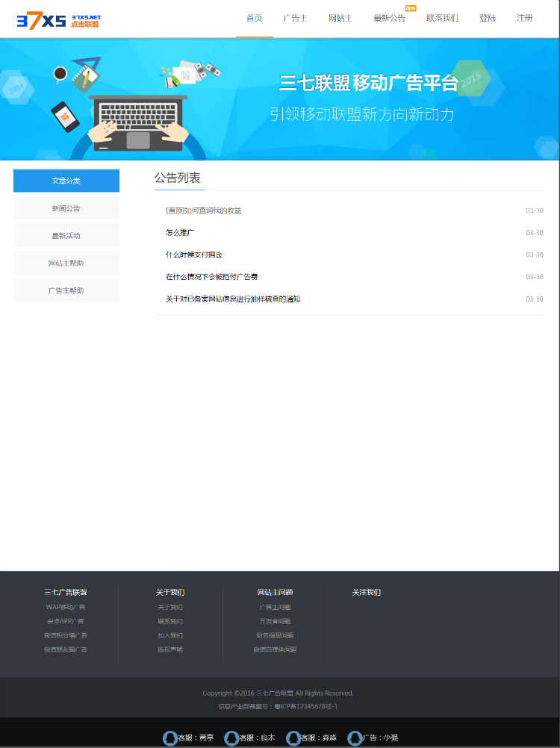Screen dimensions: 560x748
Task: Click the 37XS logo in the header
Action: click(x=59, y=21)
